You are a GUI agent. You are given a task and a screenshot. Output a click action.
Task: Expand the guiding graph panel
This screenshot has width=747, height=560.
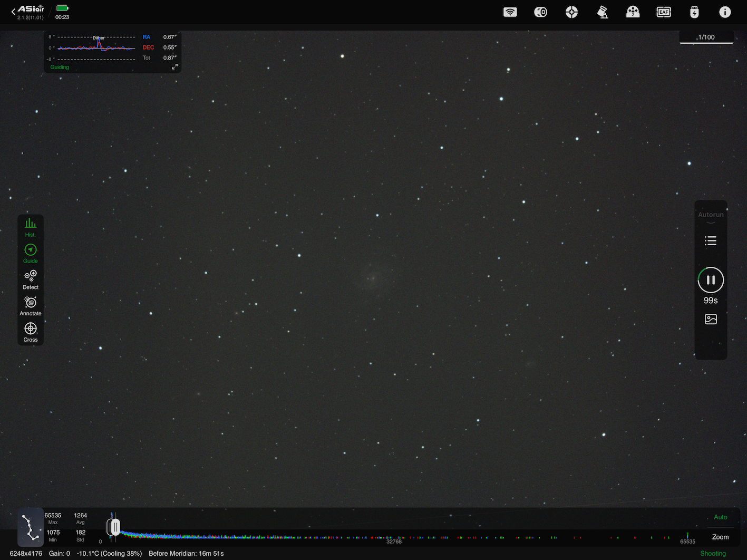pos(174,66)
